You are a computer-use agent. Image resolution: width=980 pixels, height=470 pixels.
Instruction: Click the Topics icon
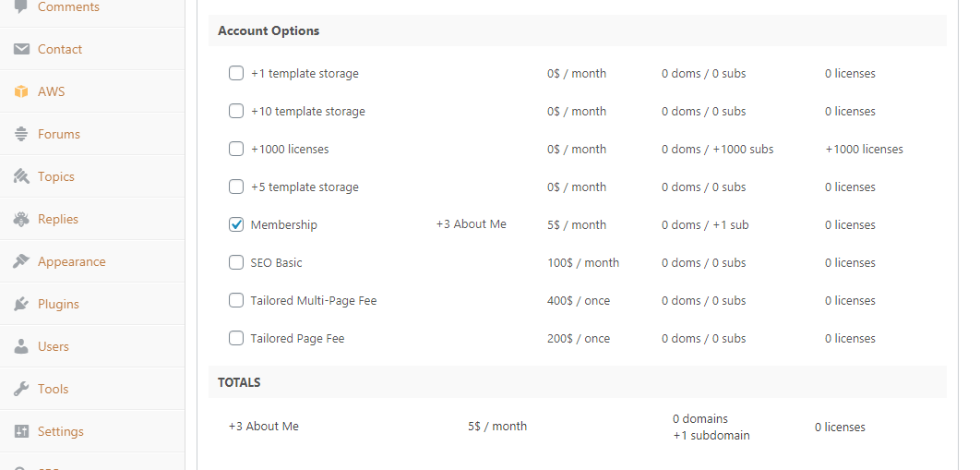21,176
